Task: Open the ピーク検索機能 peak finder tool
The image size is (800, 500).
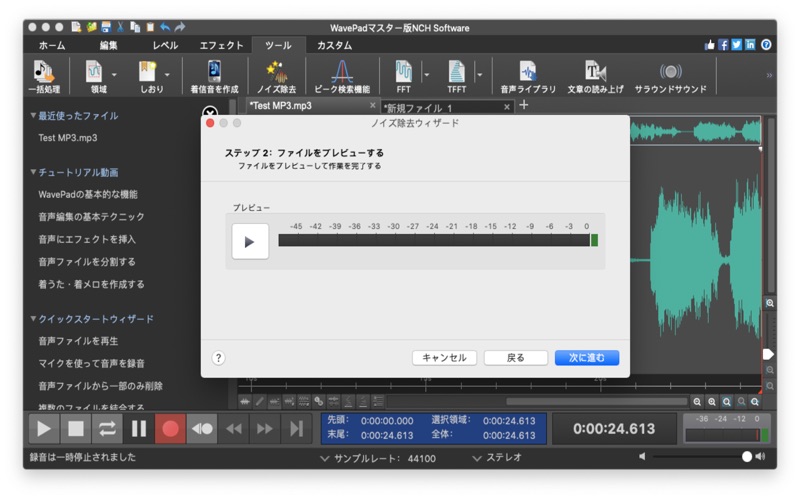Action: [342, 77]
